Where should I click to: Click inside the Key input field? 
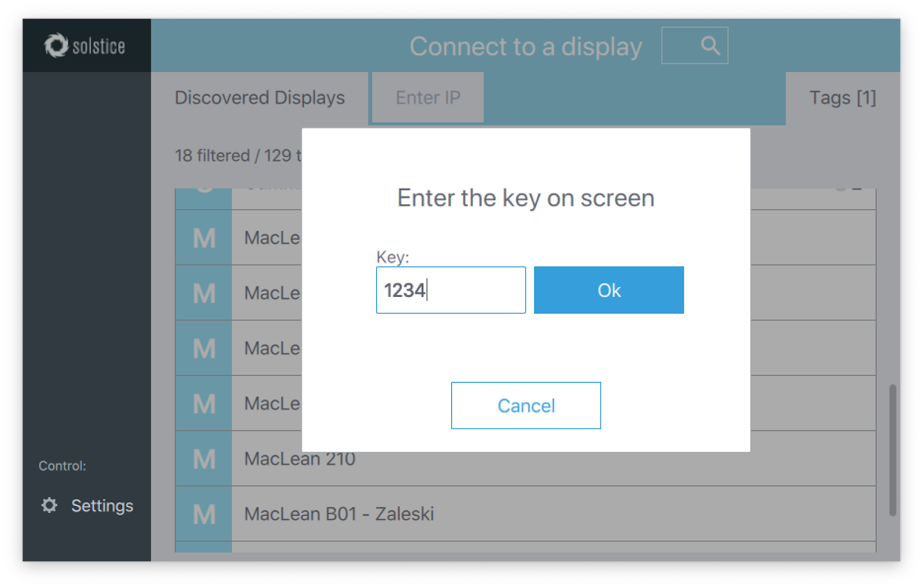coord(451,290)
